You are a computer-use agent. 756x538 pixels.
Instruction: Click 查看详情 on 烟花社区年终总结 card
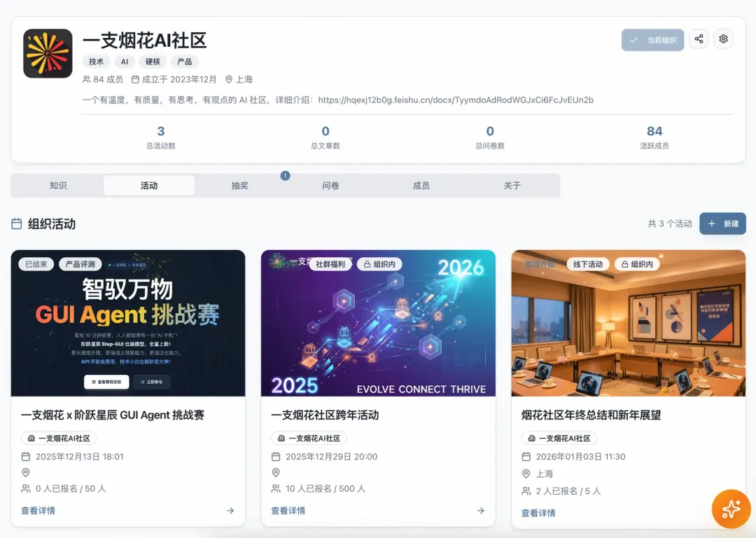(x=538, y=513)
